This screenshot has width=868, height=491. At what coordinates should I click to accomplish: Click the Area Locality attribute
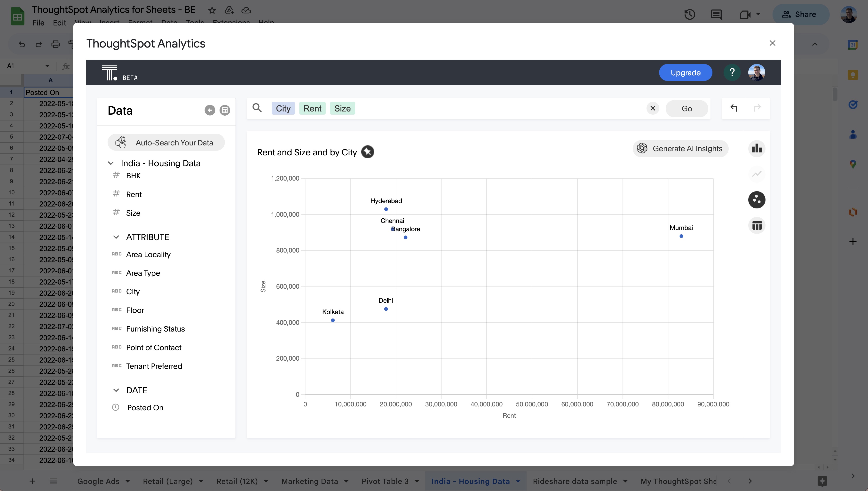148,254
